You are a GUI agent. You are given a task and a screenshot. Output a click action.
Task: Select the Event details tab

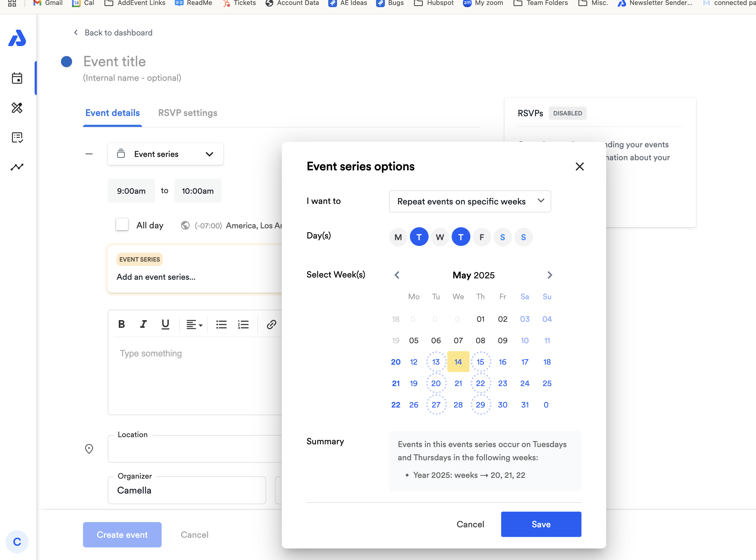click(x=112, y=113)
